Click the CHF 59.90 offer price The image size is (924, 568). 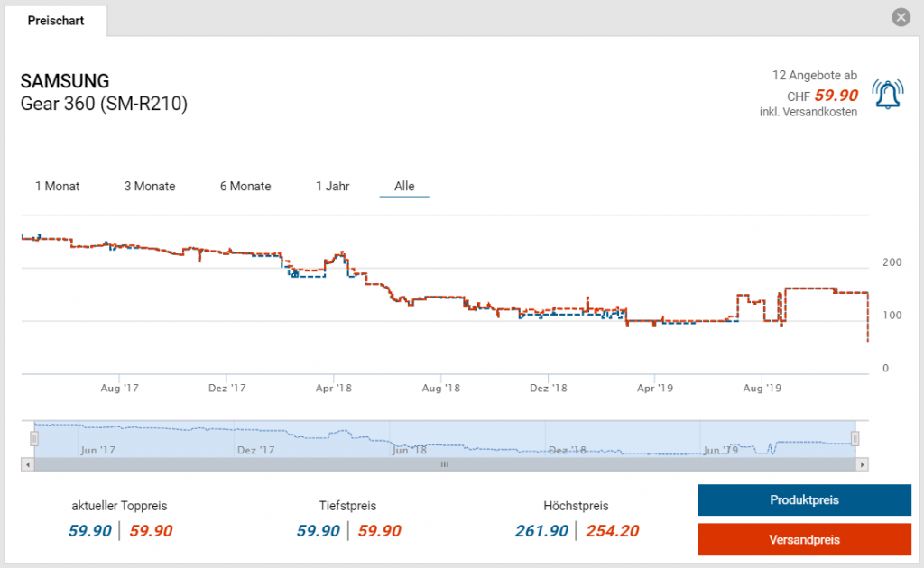tap(836, 95)
